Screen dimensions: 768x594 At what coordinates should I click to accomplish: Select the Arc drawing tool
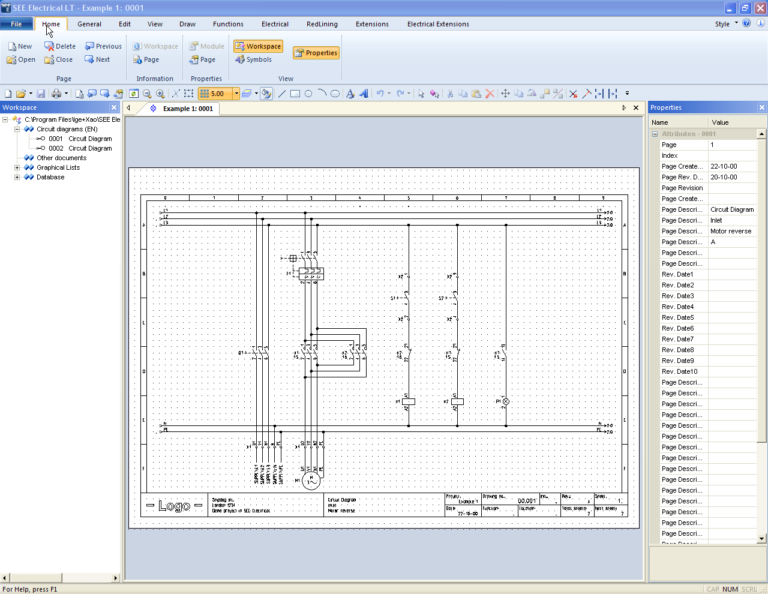[x=322, y=94]
